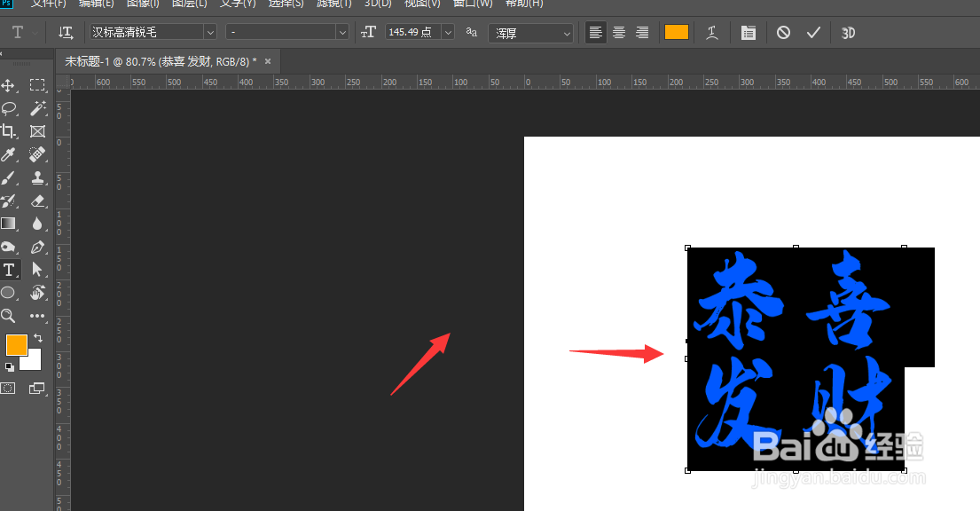Open the 窗口(W) menu
This screenshot has width=980, height=511.
[x=473, y=4]
